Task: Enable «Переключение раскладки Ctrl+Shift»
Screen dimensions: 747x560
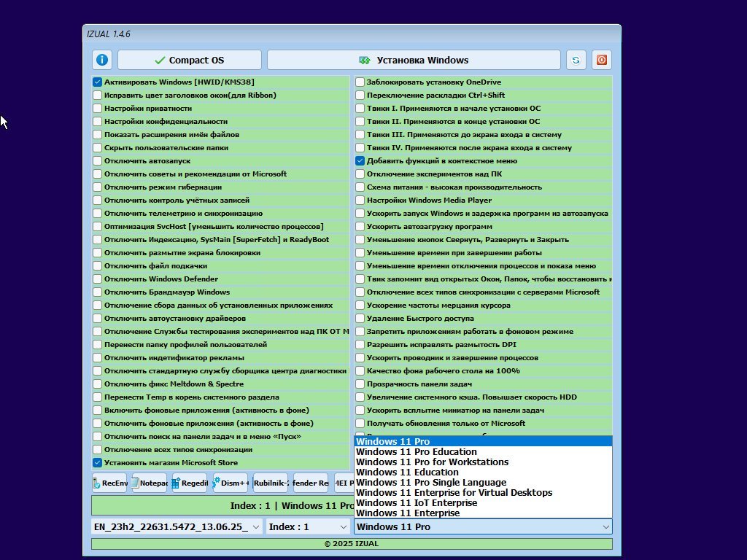Action: (360, 96)
